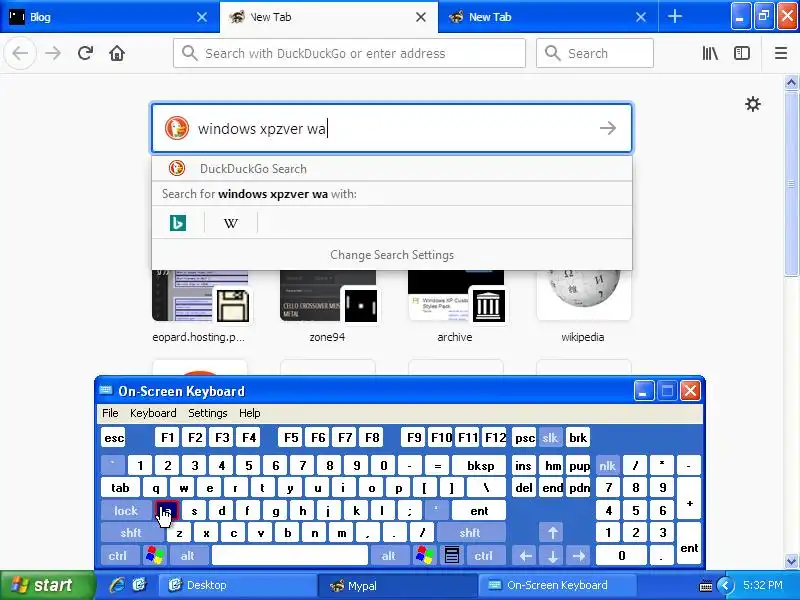Viewport: 800px width, 600px height.
Task: Click Change Search Settings
Action: coord(392,255)
